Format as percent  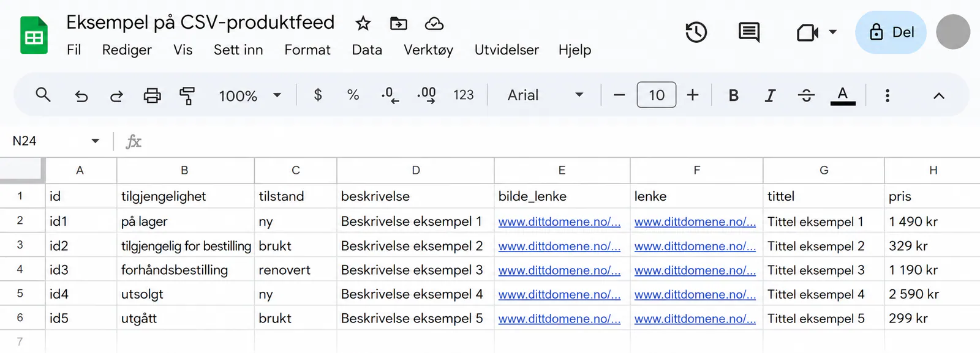[353, 95]
